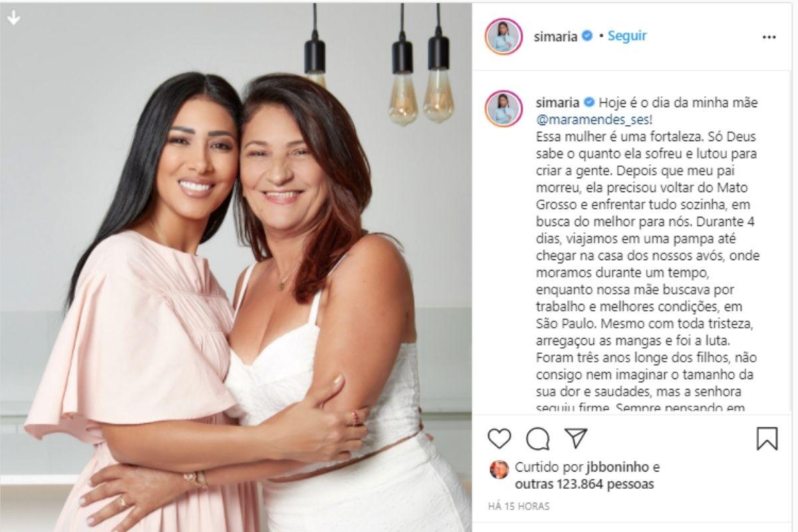
Task: Share the post with the paper plane icon
Action: pyautogui.click(x=576, y=438)
